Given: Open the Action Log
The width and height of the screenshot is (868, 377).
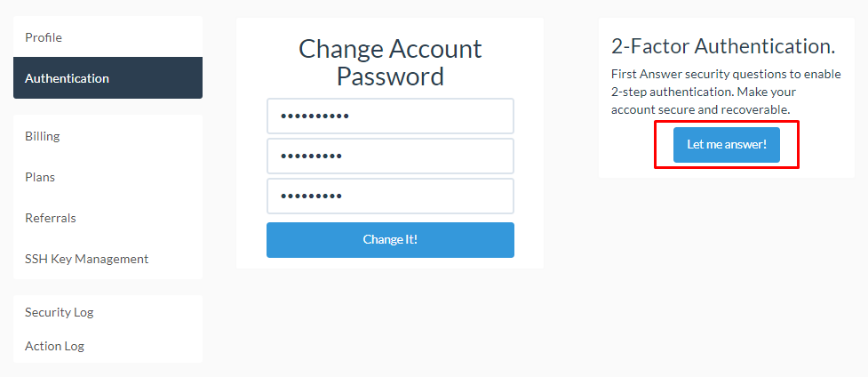Looking at the screenshot, I should coord(54,346).
